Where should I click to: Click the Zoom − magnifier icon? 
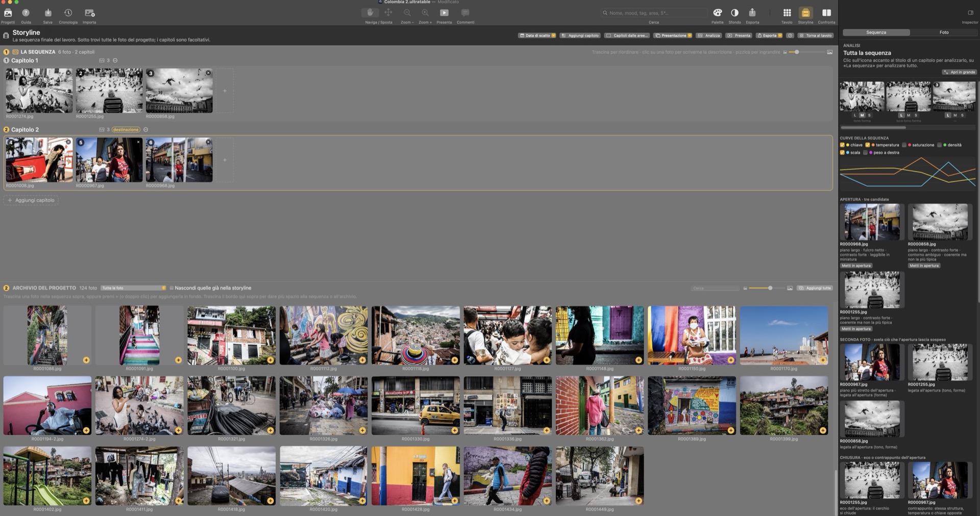coord(407,13)
